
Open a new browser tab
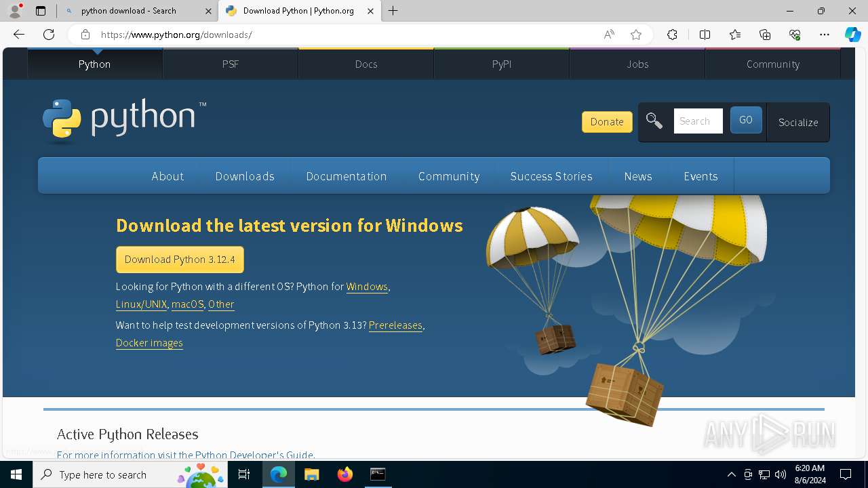point(393,11)
